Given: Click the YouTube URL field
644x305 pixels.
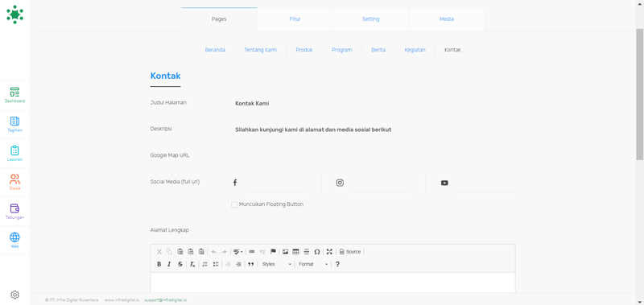Looking at the screenshot, I should click(486, 183).
